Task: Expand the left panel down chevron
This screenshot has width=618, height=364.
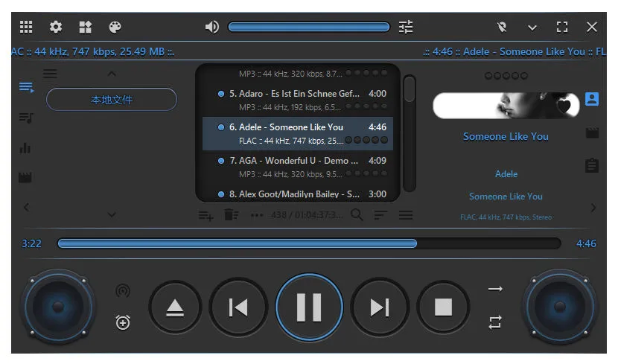Action: coord(112,214)
